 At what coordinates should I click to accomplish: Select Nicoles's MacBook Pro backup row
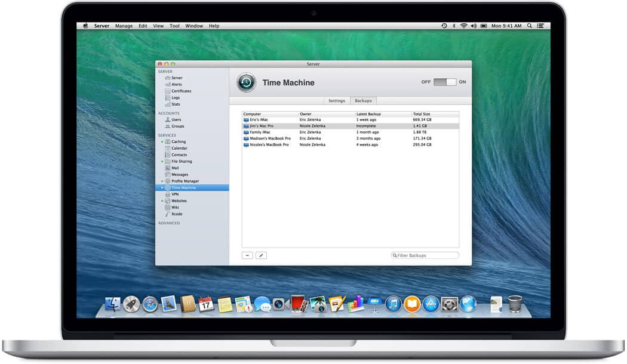coord(351,144)
